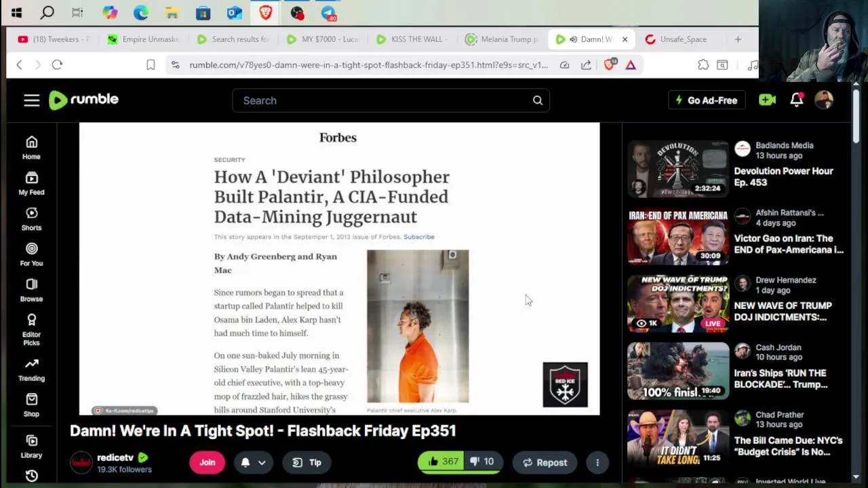Viewport: 868px width, 488px height.
Task: Open Browse in sidebar
Action: pos(31,289)
